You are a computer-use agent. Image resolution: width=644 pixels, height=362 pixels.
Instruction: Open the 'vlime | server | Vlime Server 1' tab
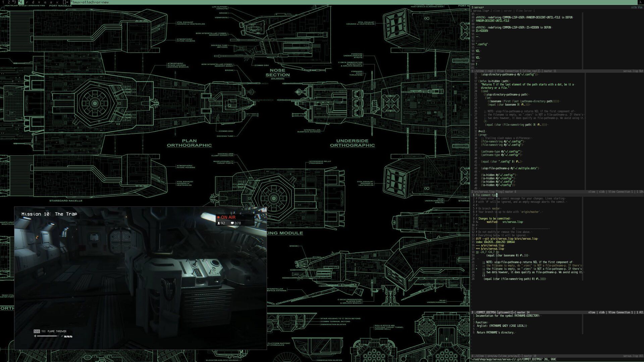click(x=513, y=11)
